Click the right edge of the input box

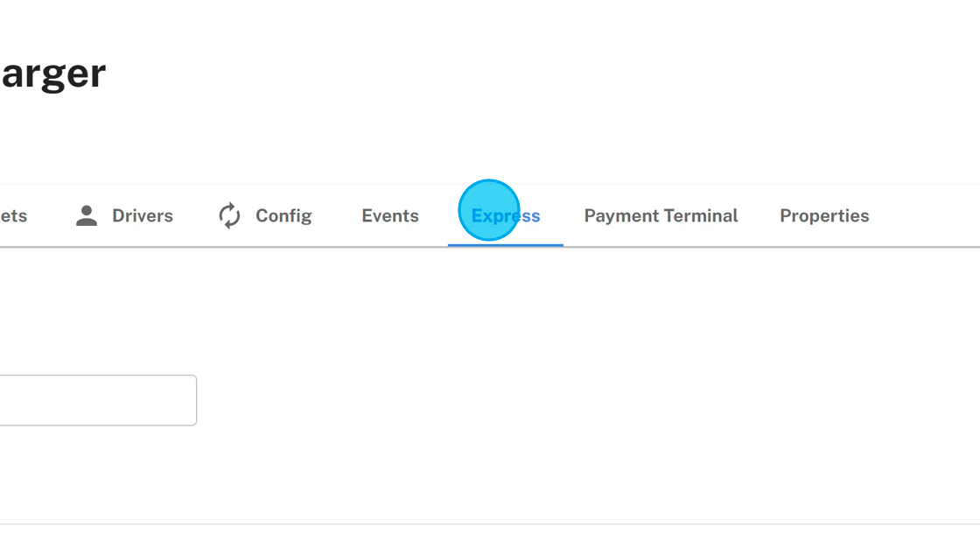(196, 400)
